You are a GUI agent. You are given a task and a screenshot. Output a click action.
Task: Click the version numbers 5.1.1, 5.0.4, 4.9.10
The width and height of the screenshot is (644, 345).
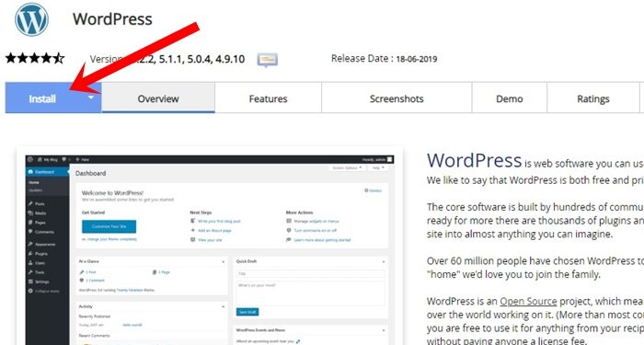(201, 59)
